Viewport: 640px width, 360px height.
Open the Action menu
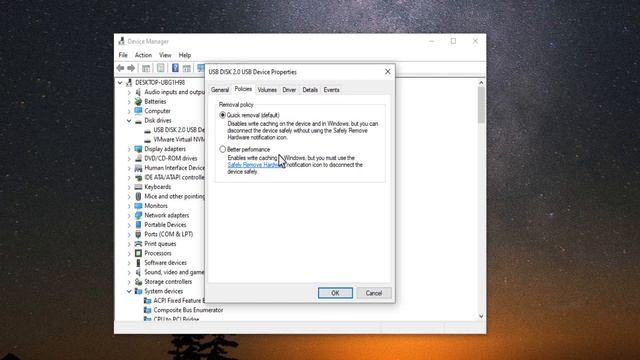coord(143,55)
